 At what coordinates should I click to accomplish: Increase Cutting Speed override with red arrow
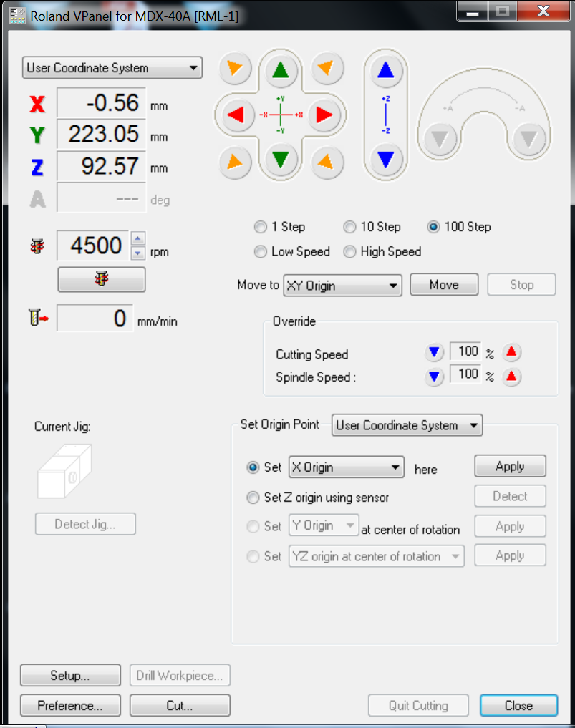pos(512,352)
